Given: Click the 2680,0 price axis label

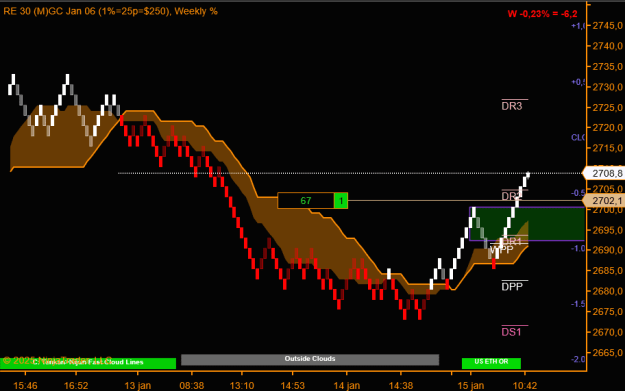Looking at the screenshot, I should point(607,291).
